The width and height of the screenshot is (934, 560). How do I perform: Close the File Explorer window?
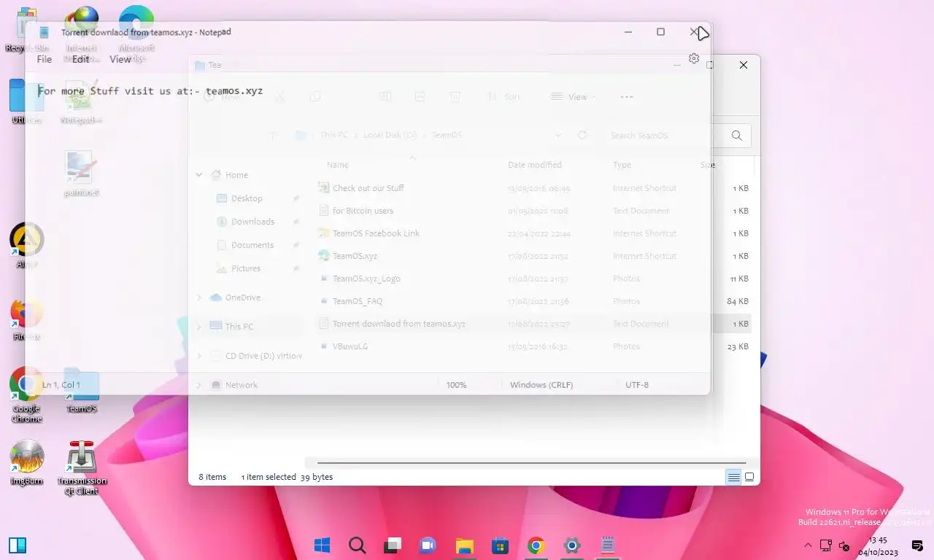(744, 65)
